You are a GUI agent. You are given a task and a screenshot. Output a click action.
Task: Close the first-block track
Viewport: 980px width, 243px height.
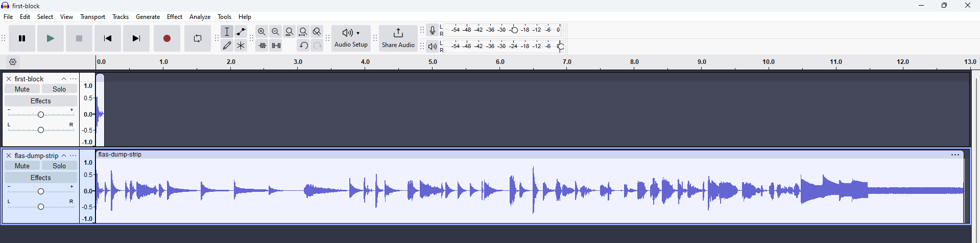(9, 79)
